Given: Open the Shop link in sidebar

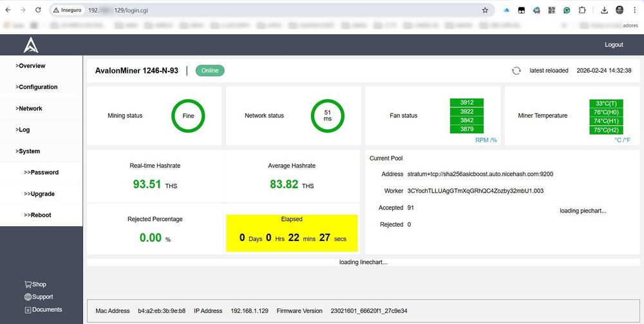Looking at the screenshot, I should [x=35, y=284].
